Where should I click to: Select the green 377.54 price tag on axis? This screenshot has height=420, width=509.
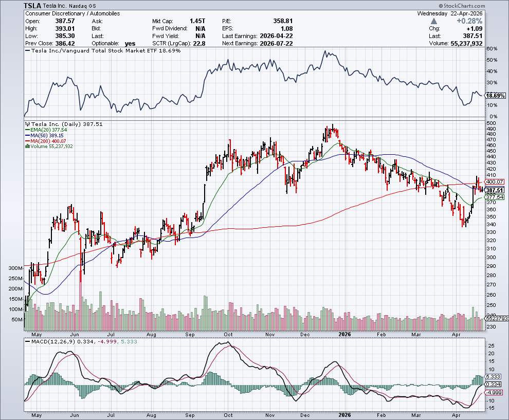tap(494, 197)
